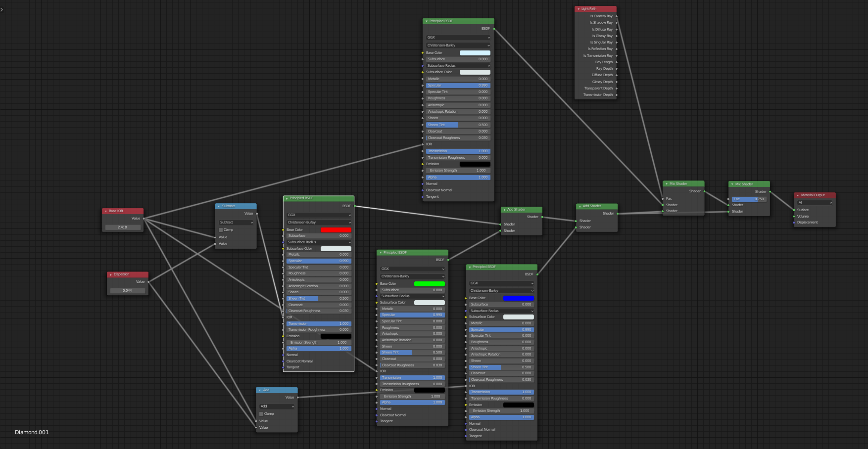Screen dimensions: 868x449
Task: Click the Is Reflection Ray output socket
Action: (616, 49)
